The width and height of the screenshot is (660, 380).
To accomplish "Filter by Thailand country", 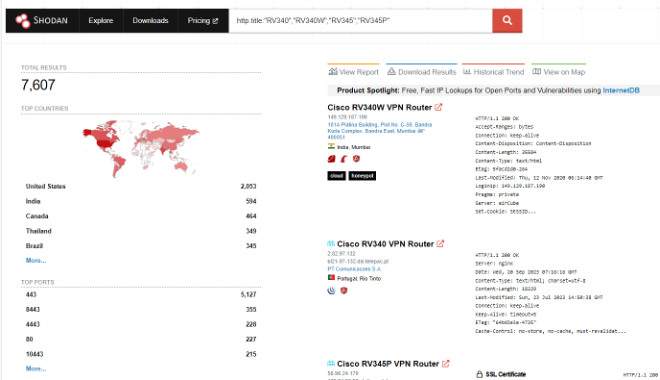I will [141, 231].
